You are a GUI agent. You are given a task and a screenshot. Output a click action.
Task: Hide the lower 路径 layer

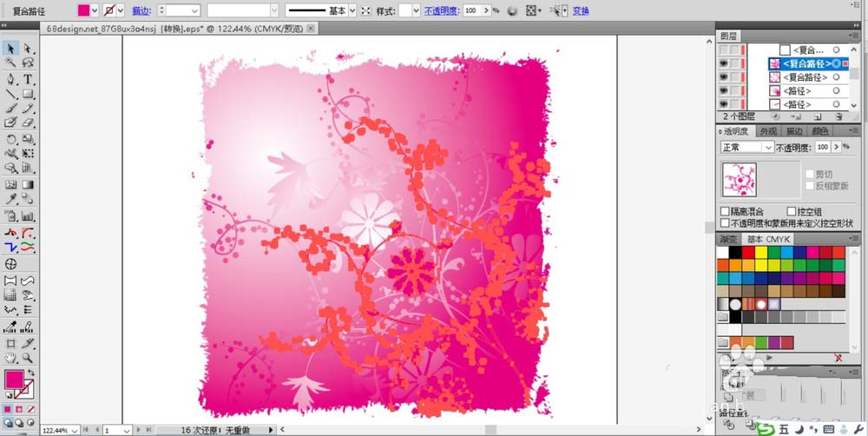[724, 103]
